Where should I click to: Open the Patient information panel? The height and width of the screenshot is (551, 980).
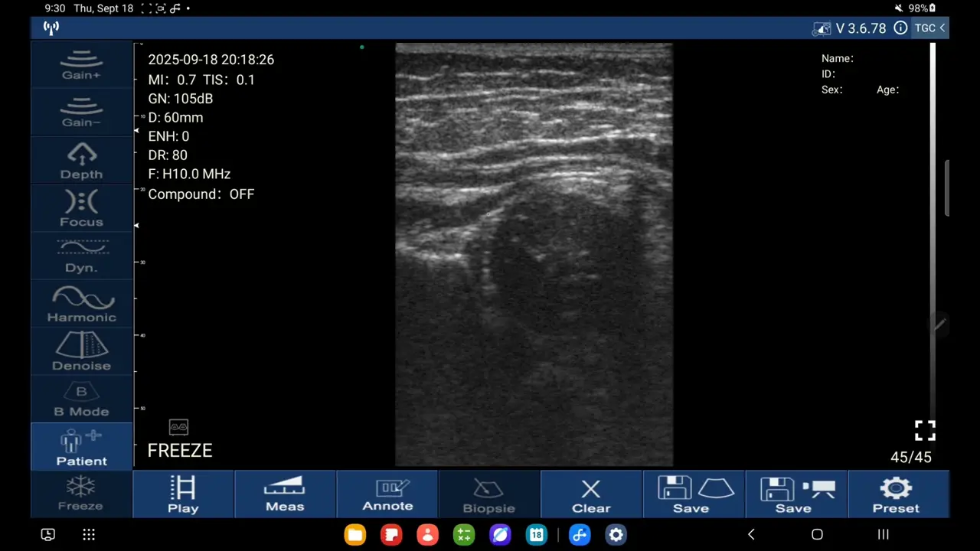pyautogui.click(x=81, y=446)
